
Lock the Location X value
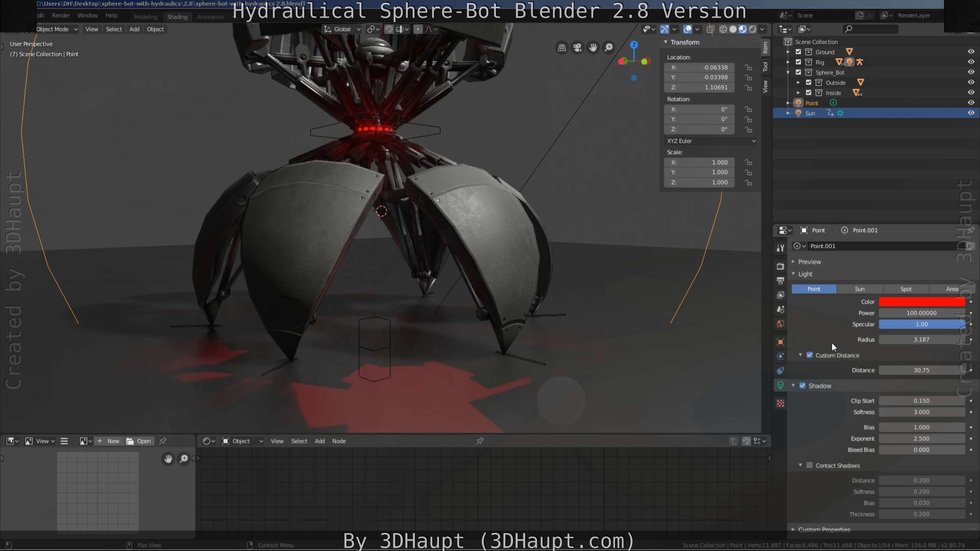coord(748,67)
